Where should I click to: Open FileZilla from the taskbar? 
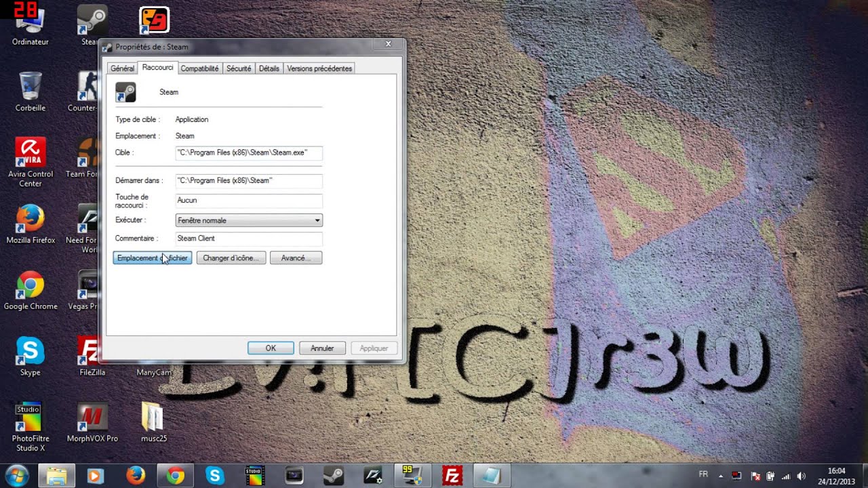pos(452,476)
